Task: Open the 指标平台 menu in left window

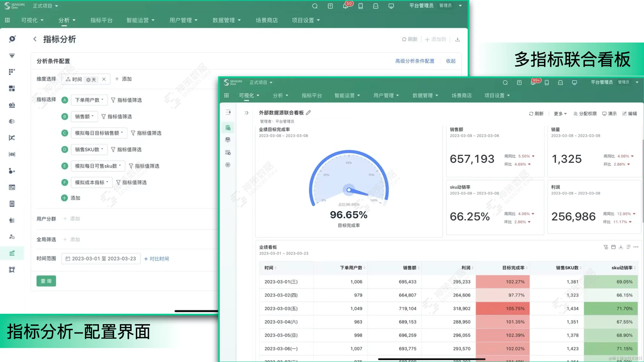Action: click(x=101, y=20)
